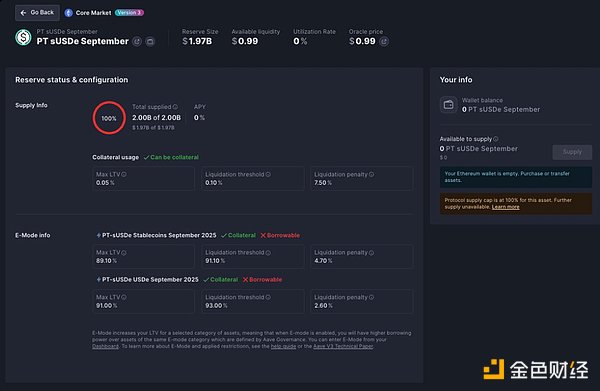Click the wallet balance icon
The width and height of the screenshot is (600, 391).
tap(448, 104)
